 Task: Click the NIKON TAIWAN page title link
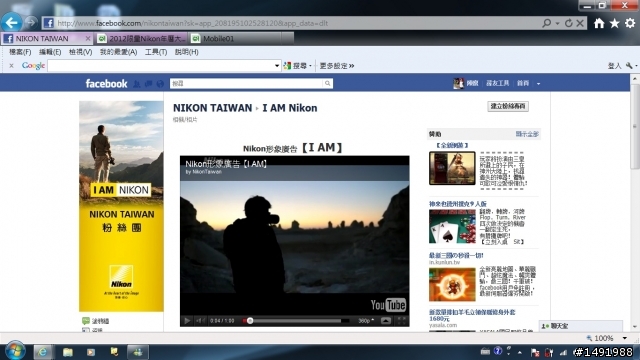(x=212, y=108)
